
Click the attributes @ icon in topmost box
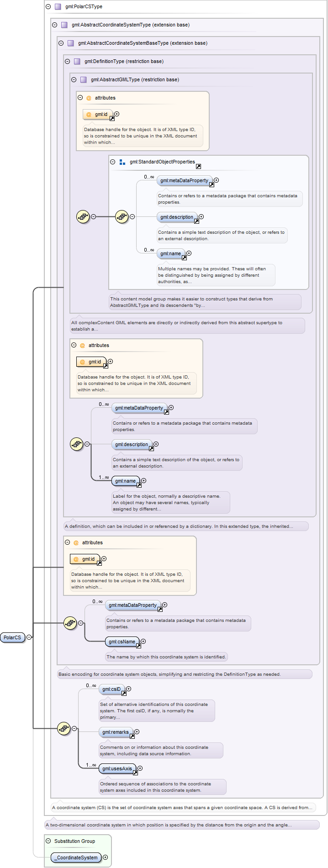89,98
